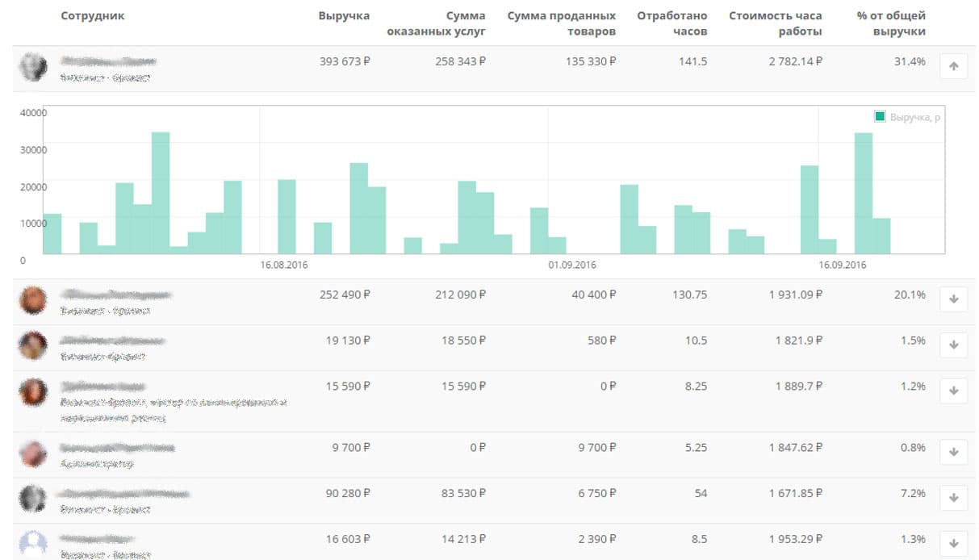Expand the row with 252 490 ₽ revenue
This screenshot has height=560, width=979.
pyautogui.click(x=953, y=299)
